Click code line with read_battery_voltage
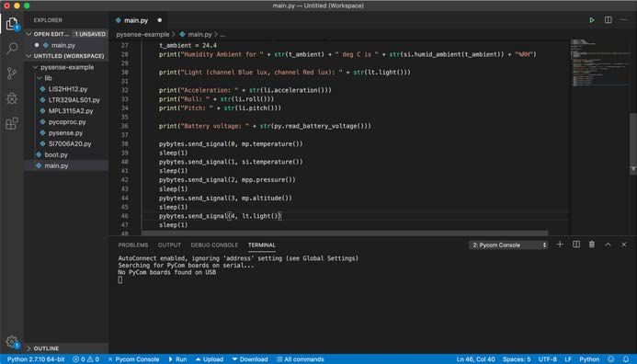Screen dimensions: 637x364 (x=265, y=126)
